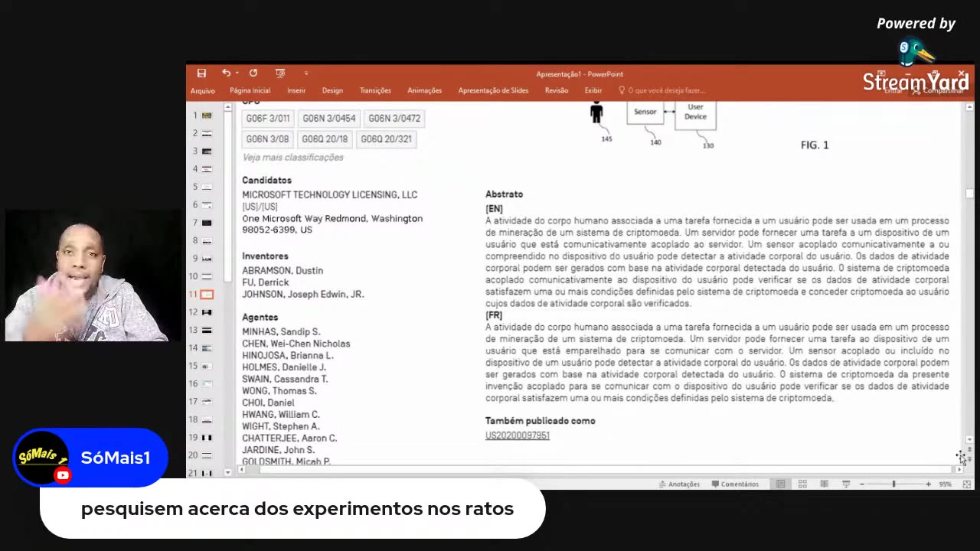Switch to the Inserir tab
The height and width of the screenshot is (551, 980).
tap(296, 90)
